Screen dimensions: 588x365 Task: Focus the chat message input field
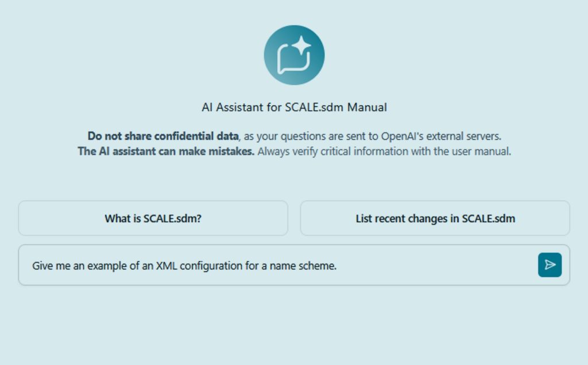coord(276,265)
